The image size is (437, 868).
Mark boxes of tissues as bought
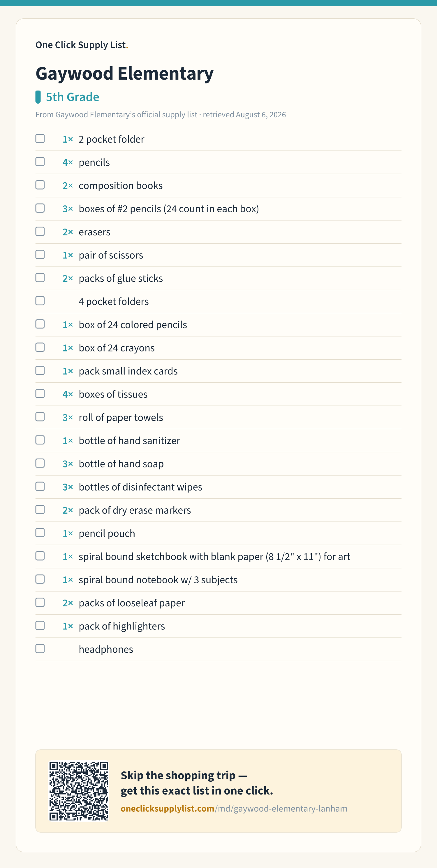tap(40, 393)
